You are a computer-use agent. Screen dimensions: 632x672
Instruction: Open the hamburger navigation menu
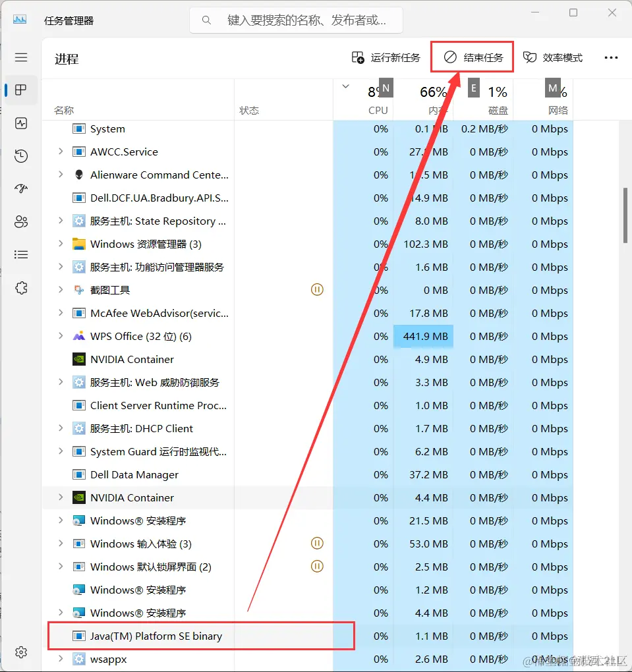(21, 57)
